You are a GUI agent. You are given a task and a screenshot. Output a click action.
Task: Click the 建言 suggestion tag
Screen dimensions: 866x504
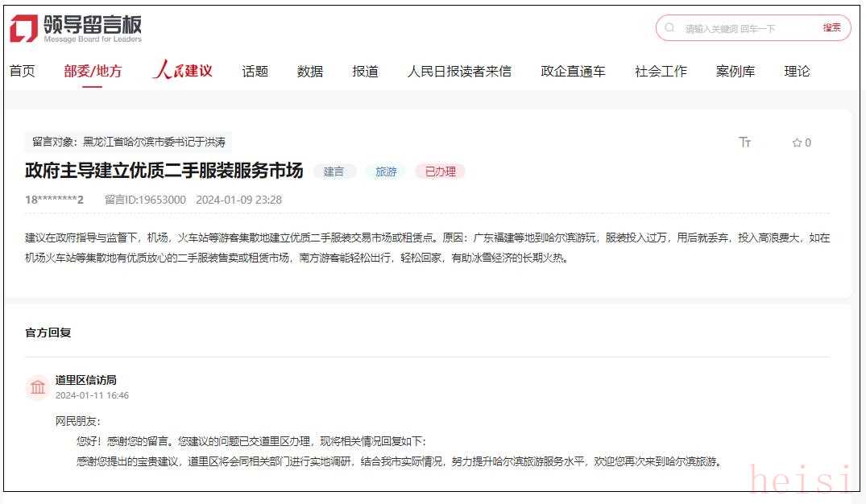coord(334,171)
